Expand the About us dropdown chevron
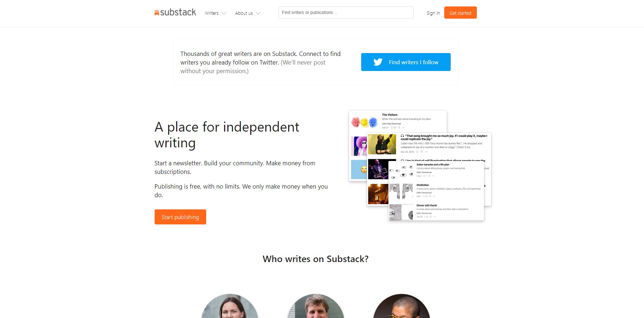 tap(258, 13)
